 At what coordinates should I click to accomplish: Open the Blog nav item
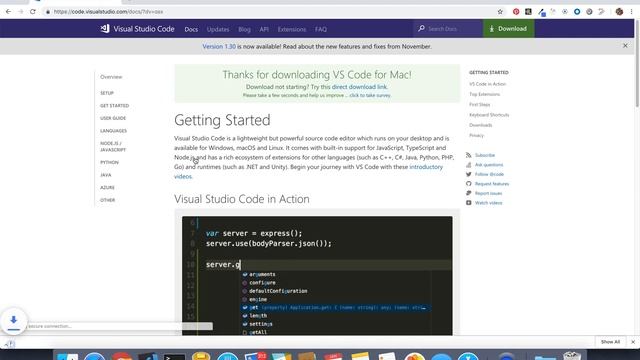pos(244,29)
